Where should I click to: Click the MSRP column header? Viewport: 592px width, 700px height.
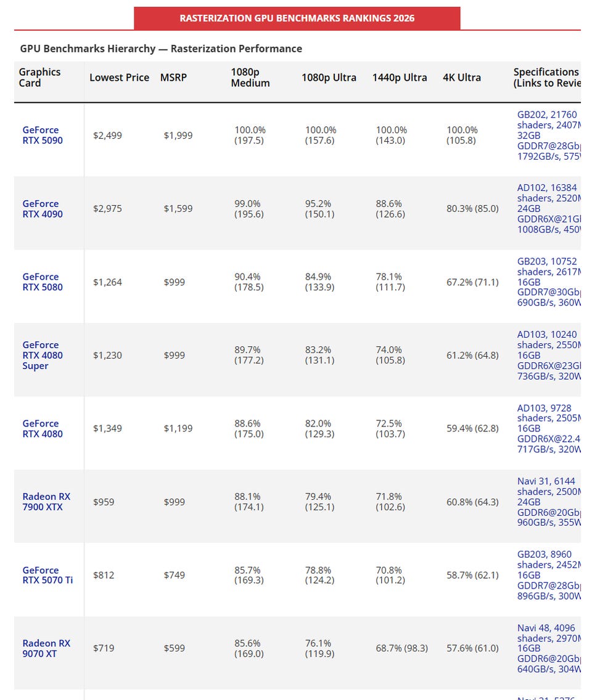coord(173,78)
